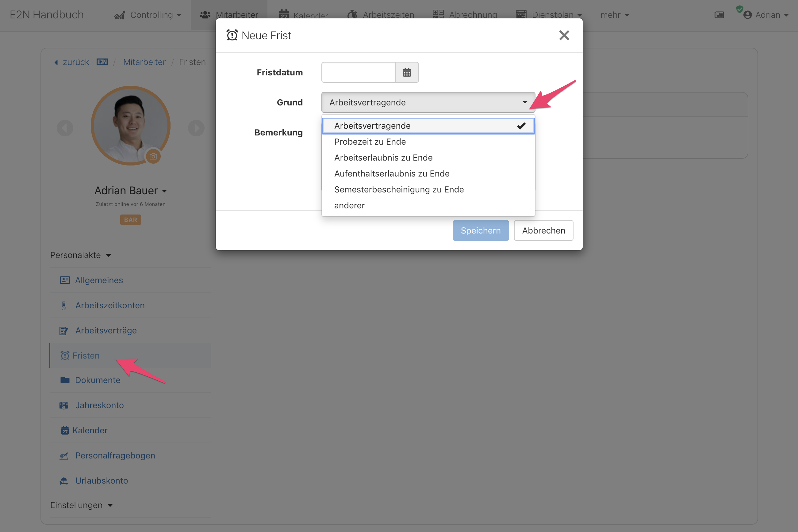Image resolution: width=798 pixels, height=532 pixels.
Task: Click the Dokumente folder icon
Action: (65, 380)
